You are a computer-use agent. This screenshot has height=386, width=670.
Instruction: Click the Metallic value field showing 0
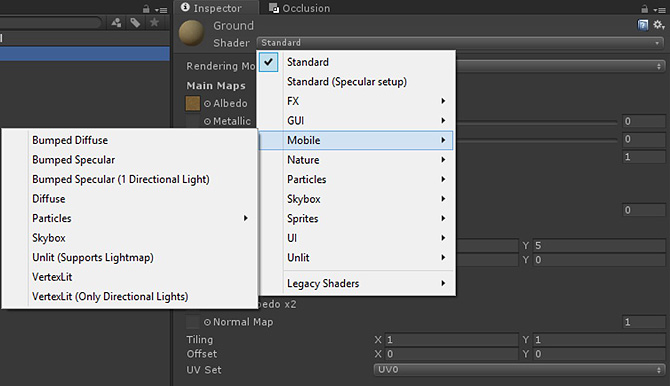tap(644, 121)
